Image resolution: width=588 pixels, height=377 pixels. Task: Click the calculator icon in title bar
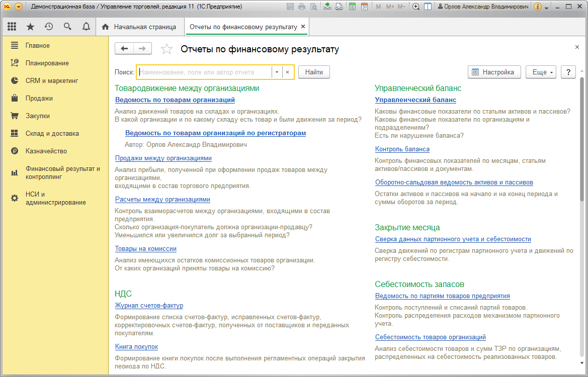pos(352,7)
